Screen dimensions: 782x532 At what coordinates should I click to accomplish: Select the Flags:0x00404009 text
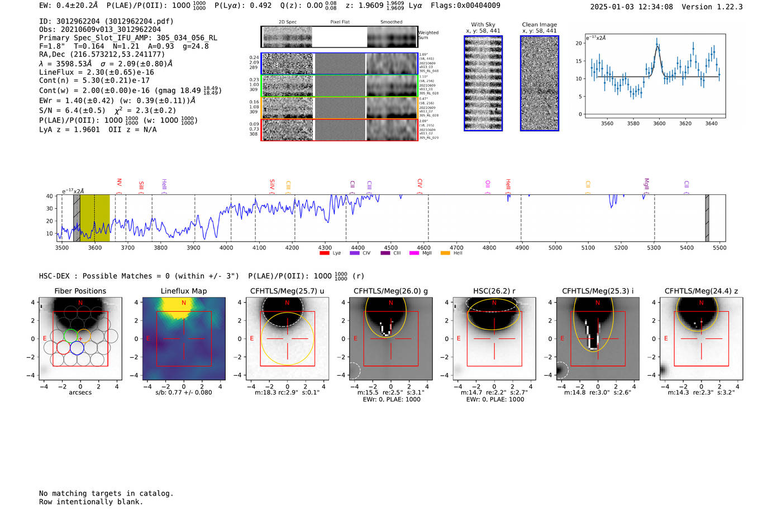tap(465, 6)
